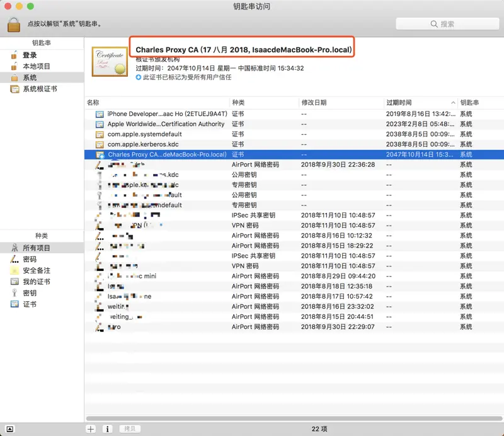Select the 系统 keychain in sidebar

point(42,77)
